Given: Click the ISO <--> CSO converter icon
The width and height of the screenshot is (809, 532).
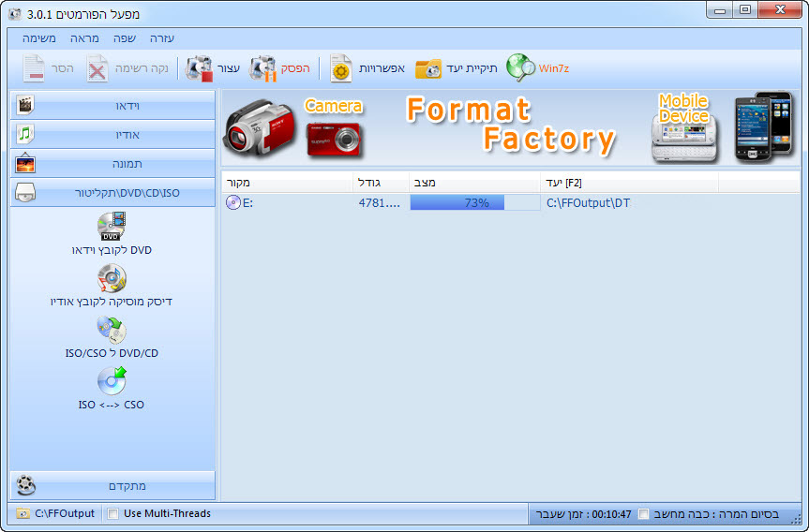Looking at the screenshot, I should pyautogui.click(x=112, y=381).
